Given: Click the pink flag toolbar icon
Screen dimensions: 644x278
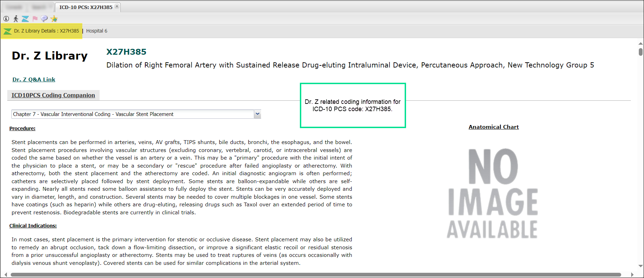Looking at the screenshot, I should (35, 19).
